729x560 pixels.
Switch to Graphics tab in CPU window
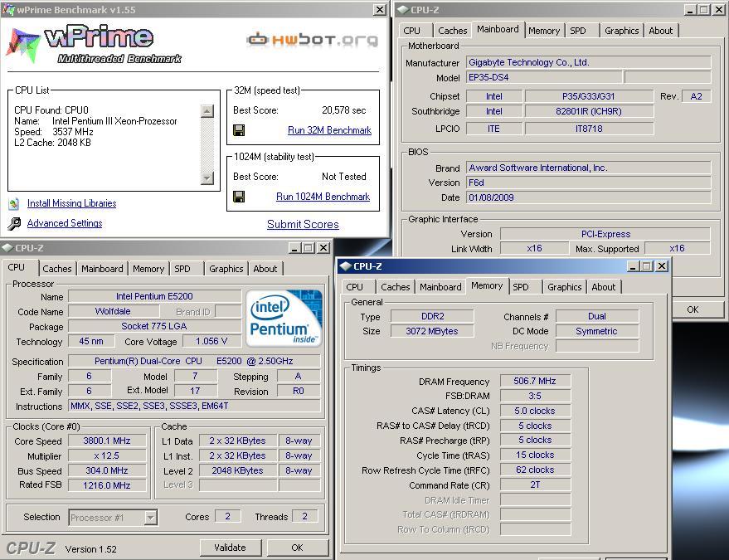(x=226, y=268)
